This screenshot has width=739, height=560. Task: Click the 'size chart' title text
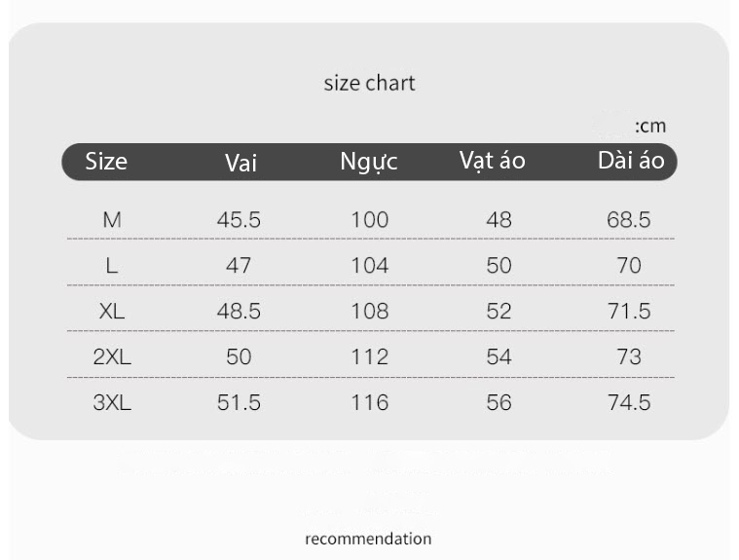point(369,84)
